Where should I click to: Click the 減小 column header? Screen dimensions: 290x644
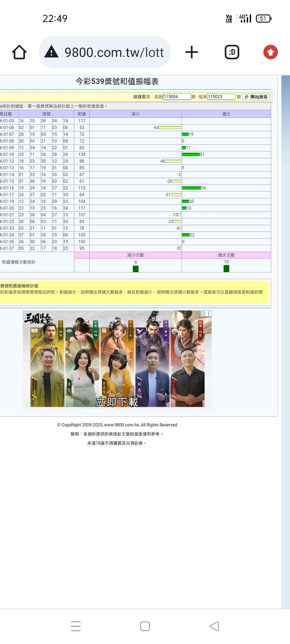point(135,114)
